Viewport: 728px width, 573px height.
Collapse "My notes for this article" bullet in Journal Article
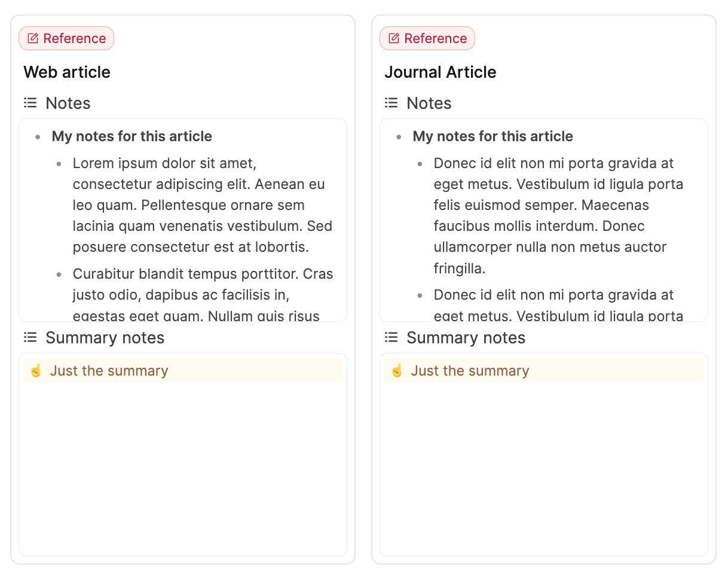pos(399,137)
